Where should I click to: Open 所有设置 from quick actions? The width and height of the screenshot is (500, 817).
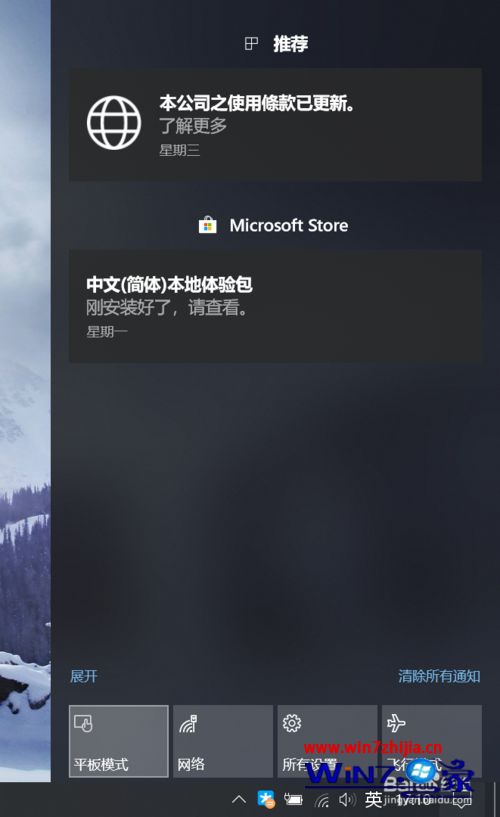coord(327,741)
